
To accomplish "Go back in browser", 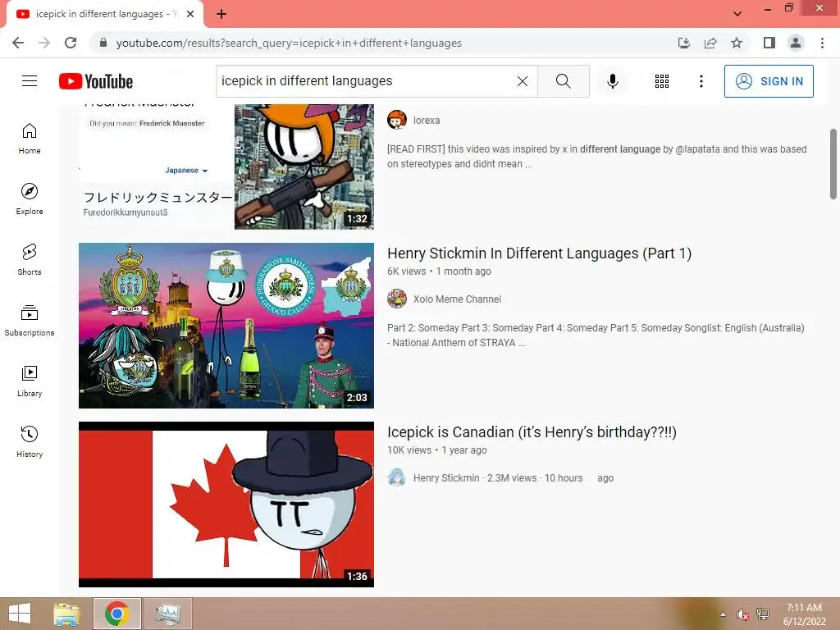I will coord(18,43).
